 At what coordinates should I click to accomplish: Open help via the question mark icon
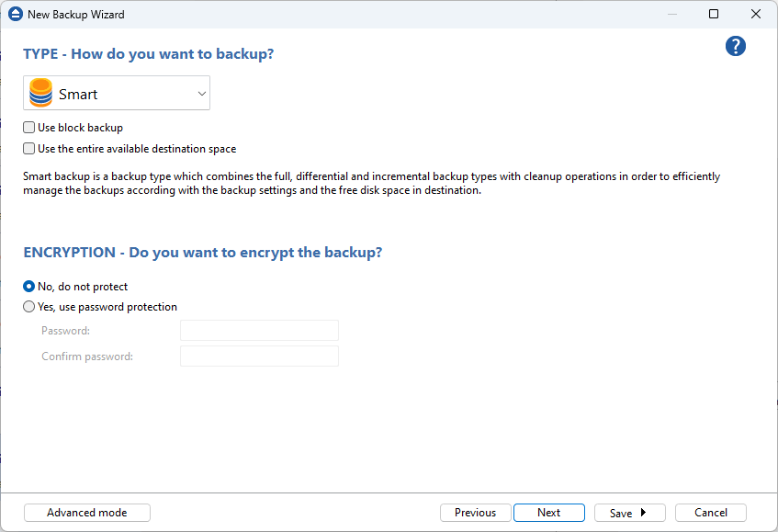pyautogui.click(x=735, y=47)
